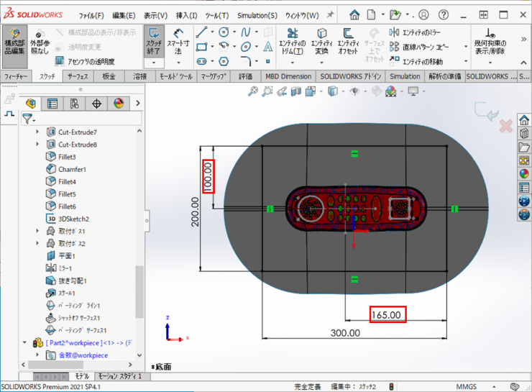Open the Appearances task pane icon
Screen dimensions: 532x392
click(x=524, y=173)
